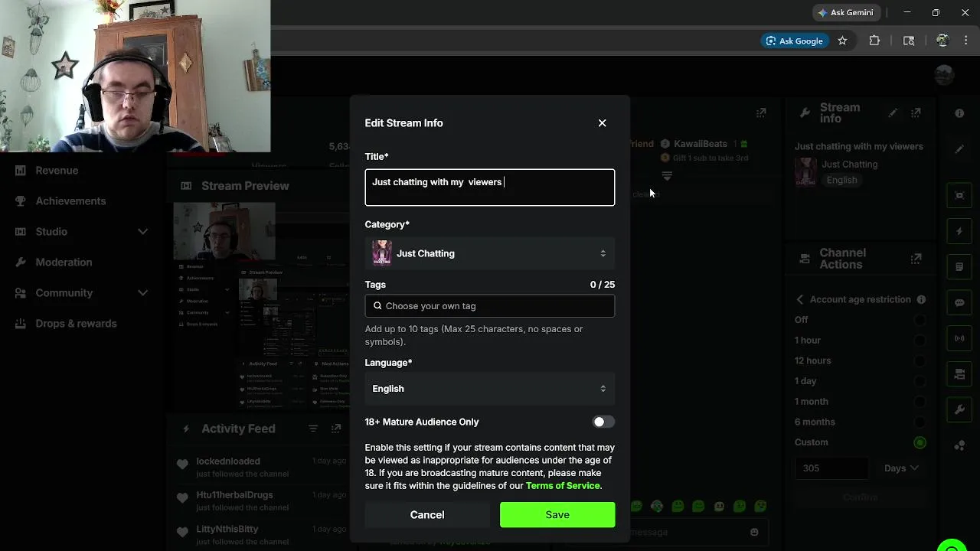Click the Choose your own tag field

pos(490,306)
